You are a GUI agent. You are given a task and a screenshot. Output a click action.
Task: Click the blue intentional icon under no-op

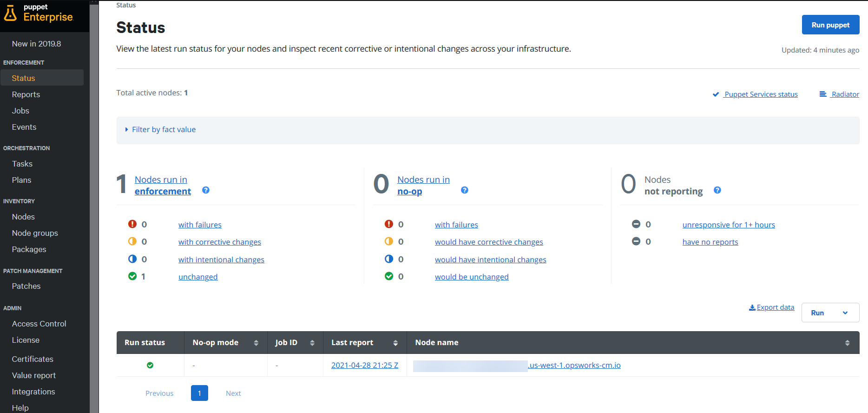389,259
